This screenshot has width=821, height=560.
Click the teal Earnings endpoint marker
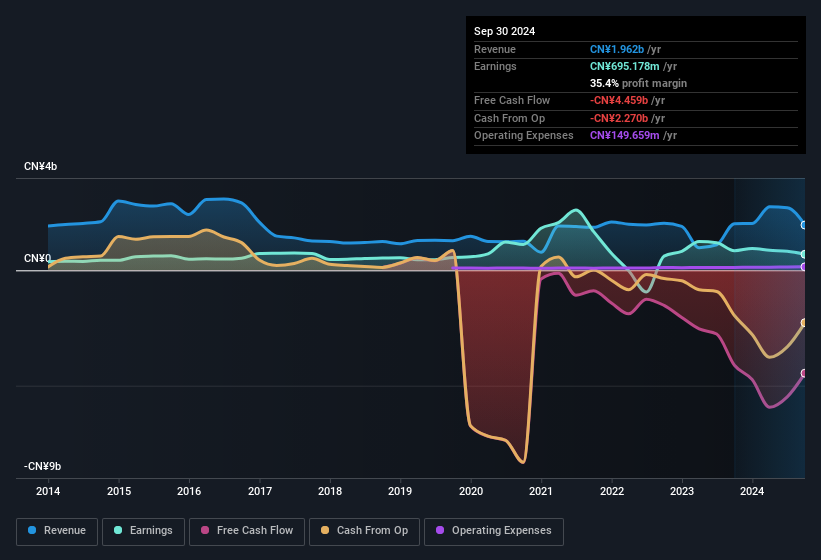tap(804, 254)
